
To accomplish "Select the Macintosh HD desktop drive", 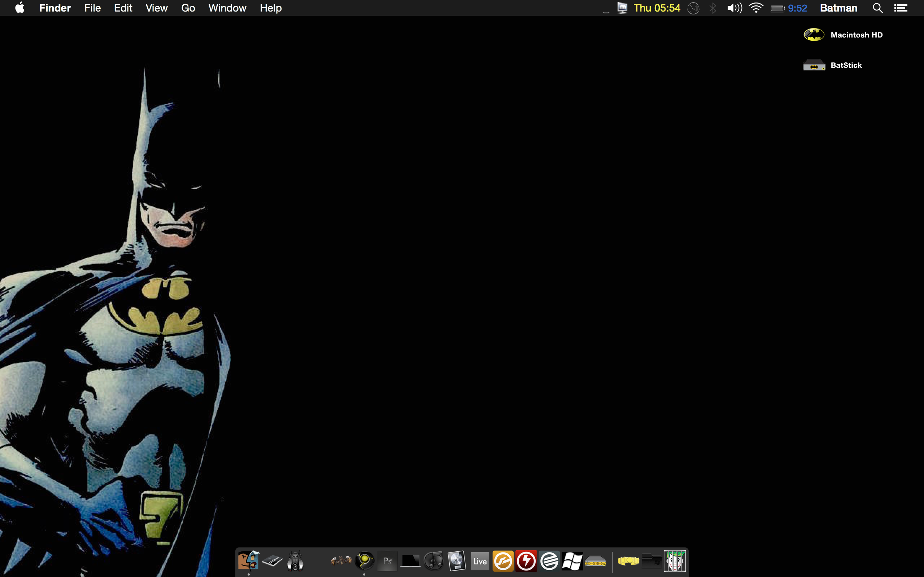I will [814, 35].
